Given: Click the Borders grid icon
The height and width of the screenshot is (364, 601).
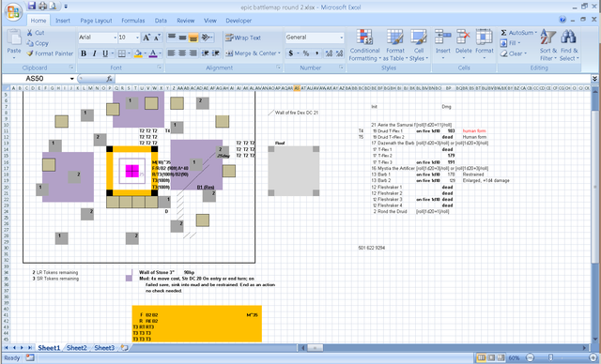Looking at the screenshot, I should click(121, 53).
